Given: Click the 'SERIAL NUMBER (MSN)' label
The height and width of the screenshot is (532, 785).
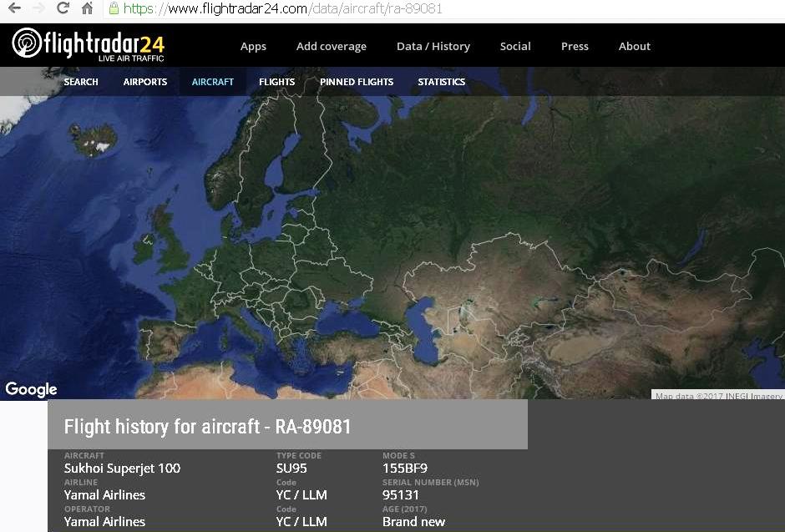Looking at the screenshot, I should [x=431, y=483].
